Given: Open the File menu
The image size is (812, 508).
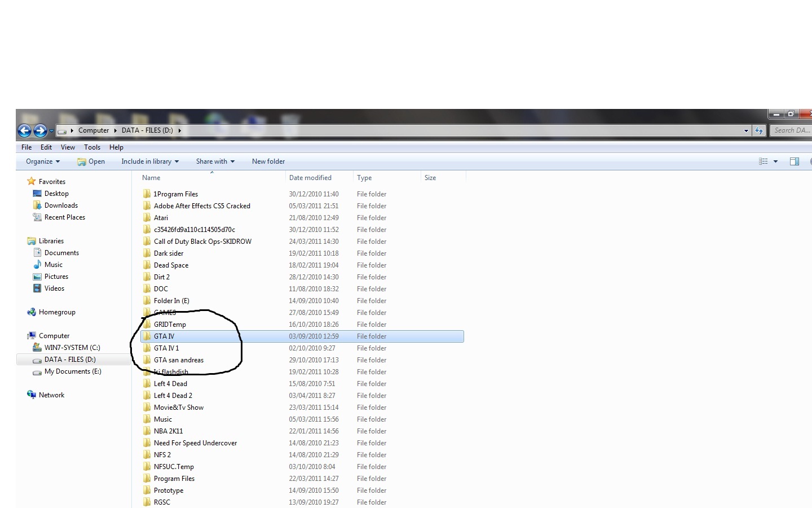Looking at the screenshot, I should pos(27,147).
